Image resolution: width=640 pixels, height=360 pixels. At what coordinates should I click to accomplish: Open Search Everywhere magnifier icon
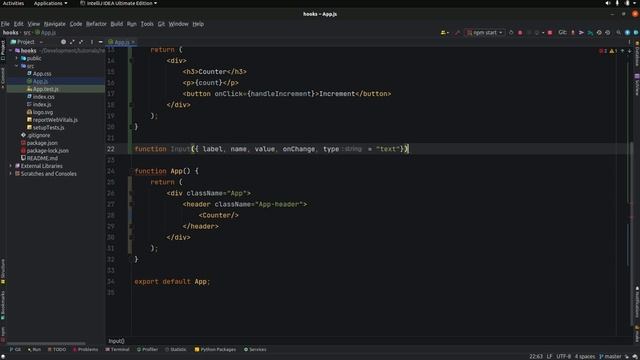point(619,33)
